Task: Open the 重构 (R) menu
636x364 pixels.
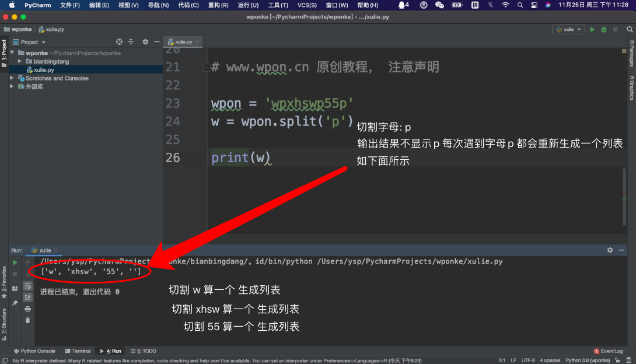Action: point(218,5)
